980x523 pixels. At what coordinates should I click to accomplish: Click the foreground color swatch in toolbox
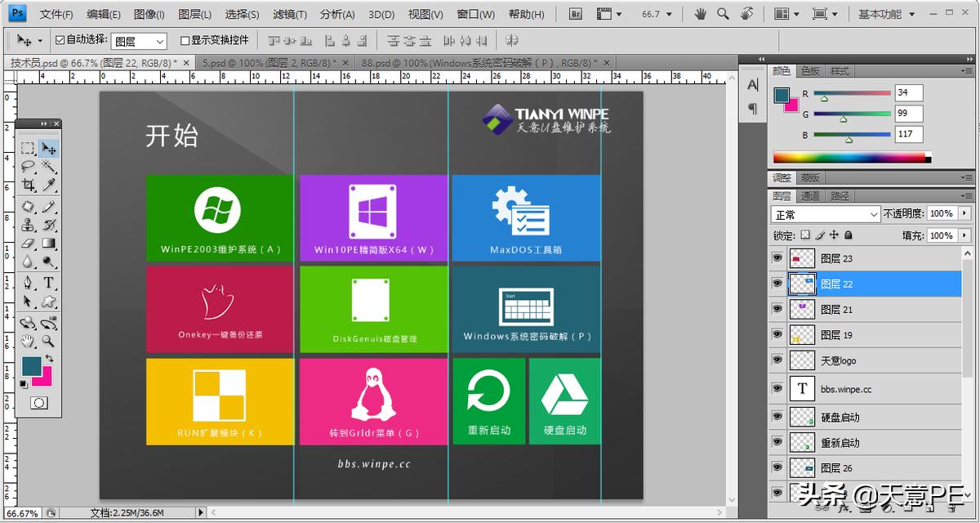pyautogui.click(x=31, y=365)
